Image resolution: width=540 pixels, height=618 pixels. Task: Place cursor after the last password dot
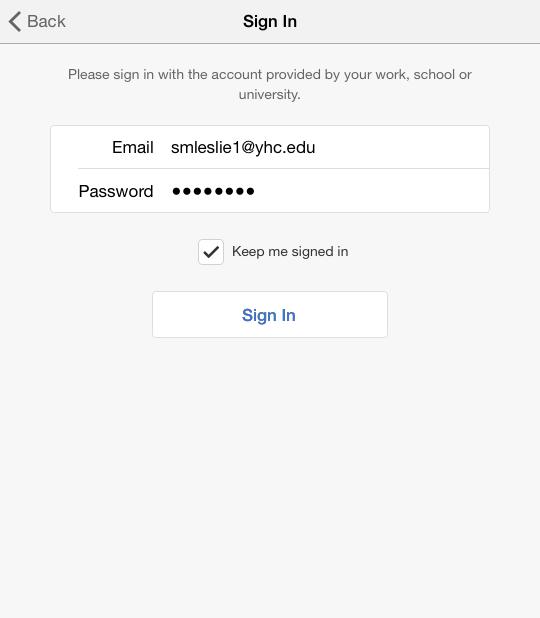[256, 191]
